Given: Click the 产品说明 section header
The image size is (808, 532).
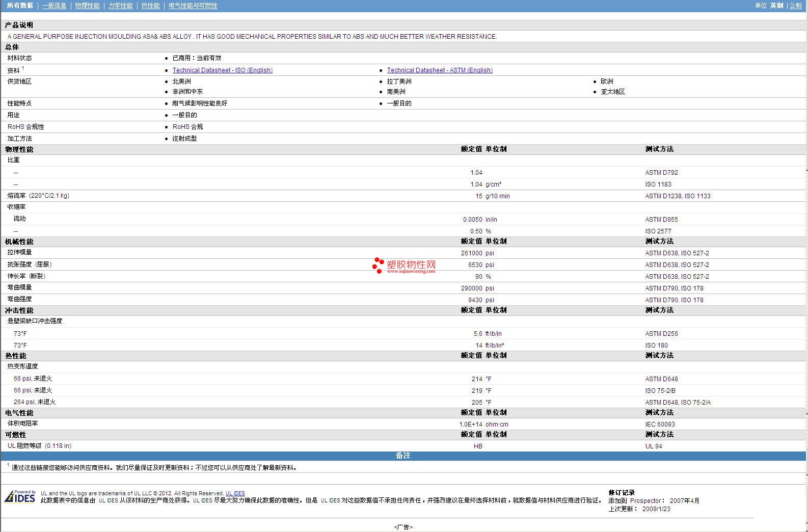Looking at the screenshot, I should coord(19,25).
